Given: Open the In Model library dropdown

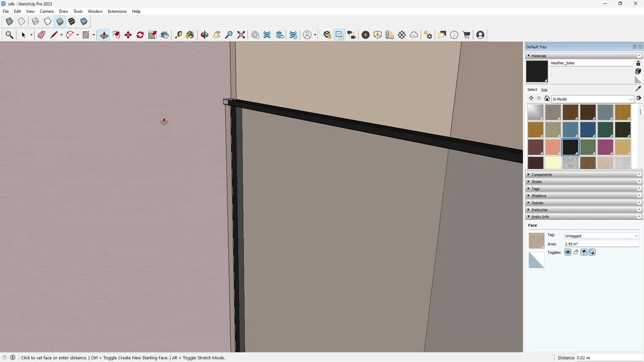Looking at the screenshot, I should click(592, 99).
